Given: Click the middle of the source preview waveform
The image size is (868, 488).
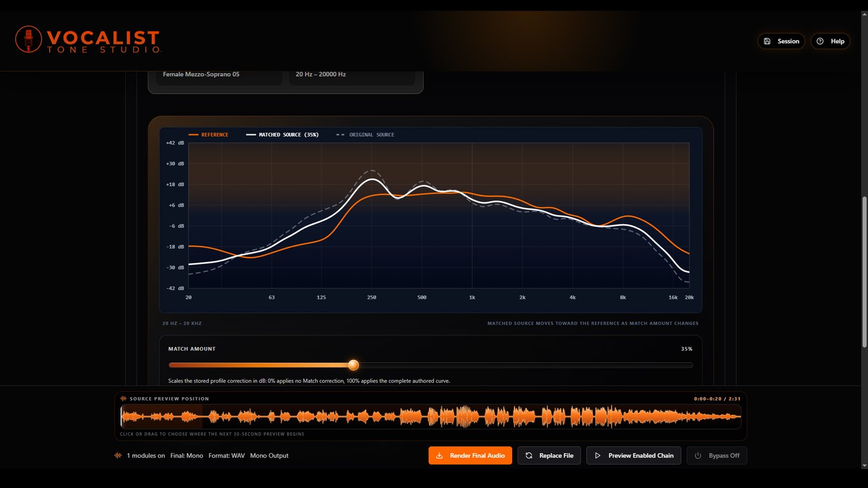Looking at the screenshot, I should point(431,416).
